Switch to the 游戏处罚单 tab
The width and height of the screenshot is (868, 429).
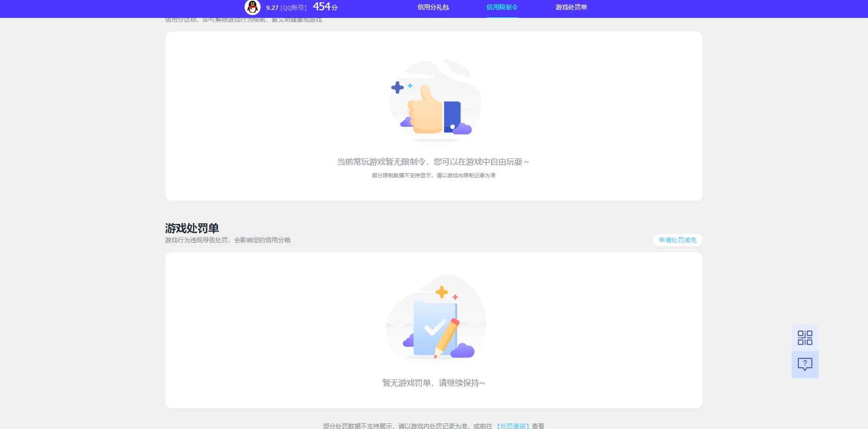[571, 8]
